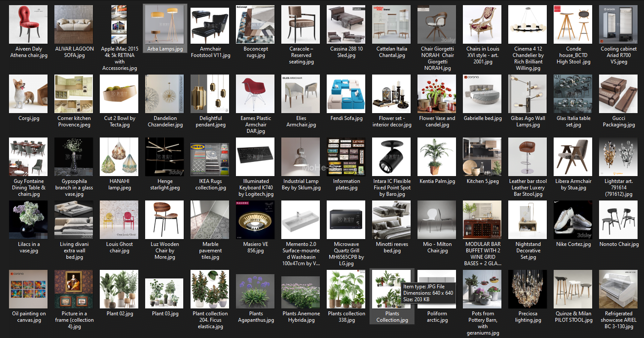Open the Quinze & Milan PILOT STOOL image
The image size is (644, 338).
coord(573,289)
